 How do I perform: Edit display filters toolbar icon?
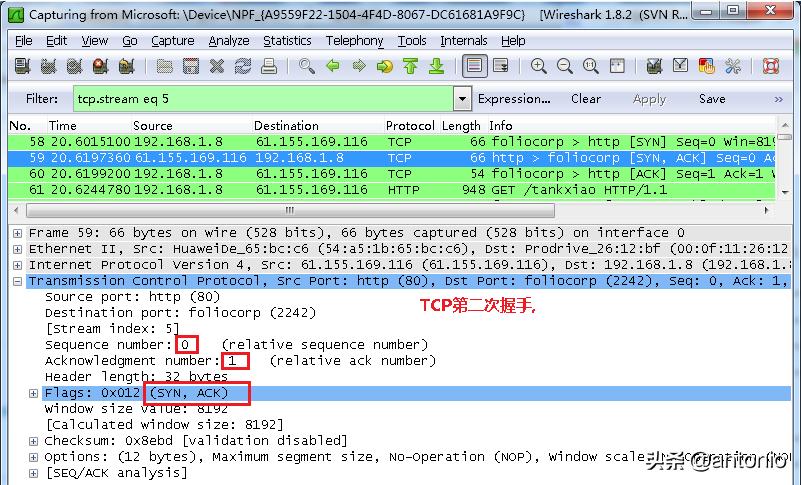click(680, 66)
